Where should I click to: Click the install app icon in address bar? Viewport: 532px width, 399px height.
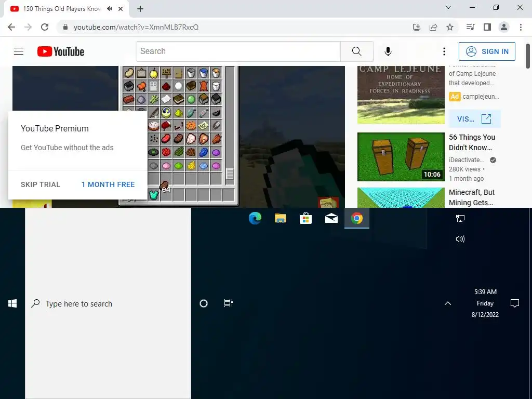click(x=417, y=27)
